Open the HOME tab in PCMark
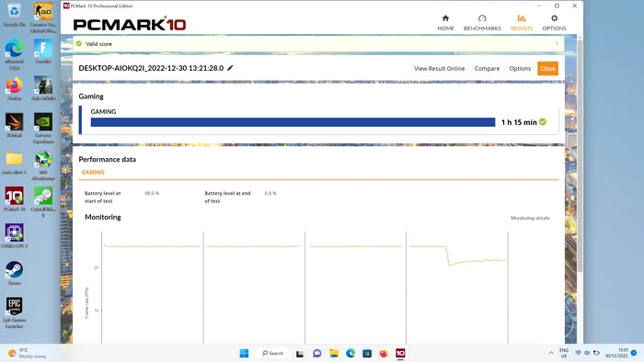 445,23
